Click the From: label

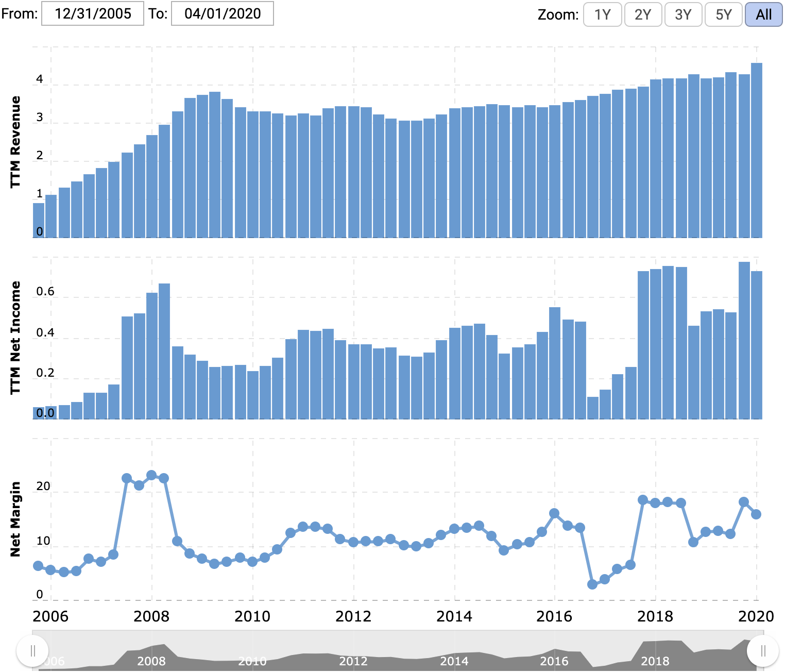pyautogui.click(x=20, y=13)
